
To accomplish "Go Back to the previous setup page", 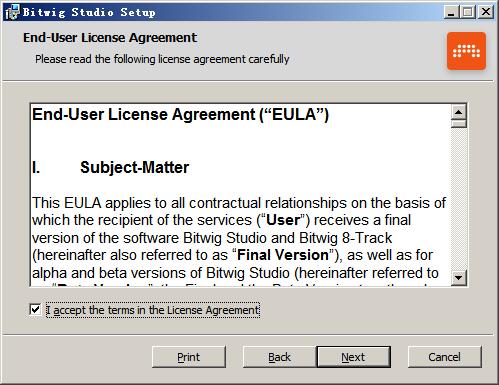I will click(279, 357).
